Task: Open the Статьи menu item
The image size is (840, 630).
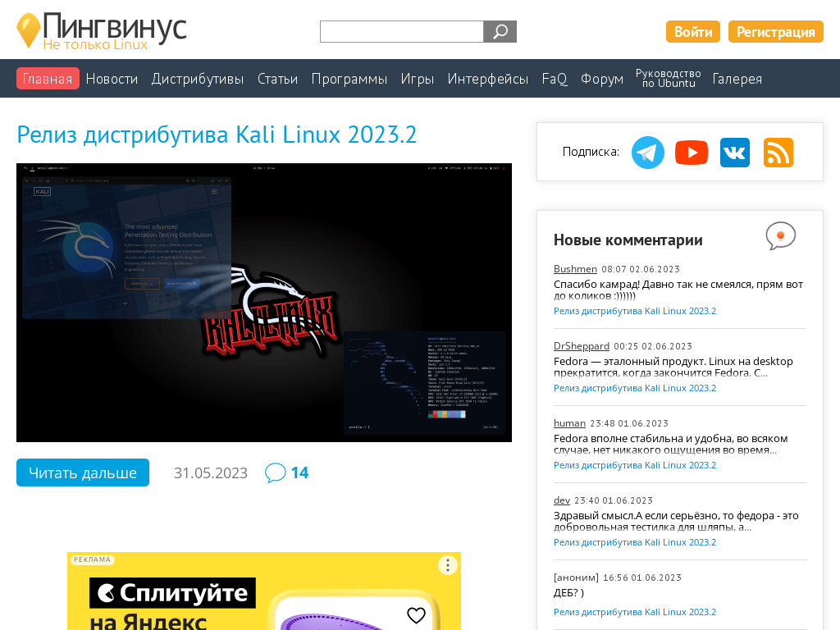Action: click(x=277, y=79)
